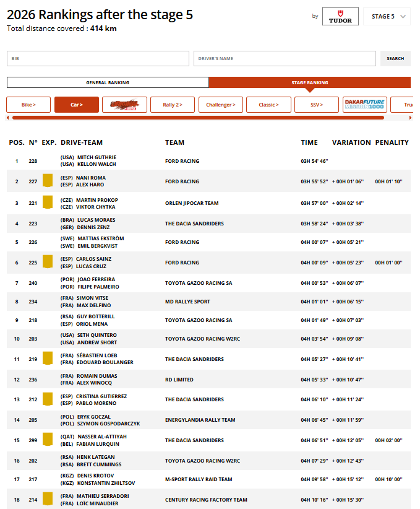
Task: Click penalty 00H 10' 00'' for Krotov
Action: tap(388, 479)
